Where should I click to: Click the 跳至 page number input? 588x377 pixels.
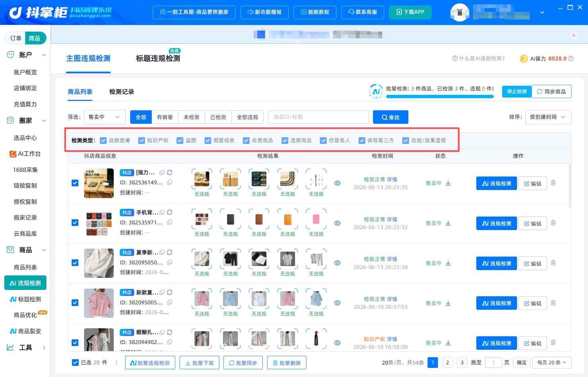tap(493, 363)
